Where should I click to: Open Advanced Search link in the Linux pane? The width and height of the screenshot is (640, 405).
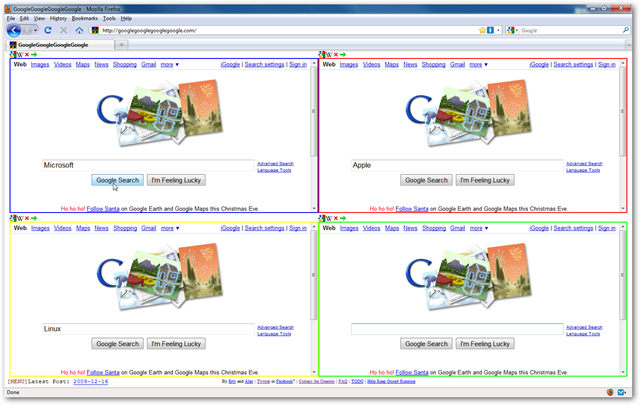point(275,327)
